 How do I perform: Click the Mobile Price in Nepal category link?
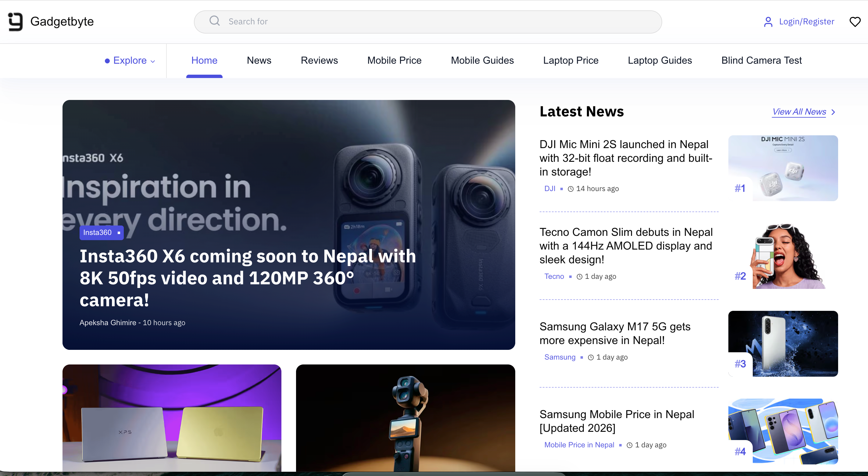[x=579, y=445]
